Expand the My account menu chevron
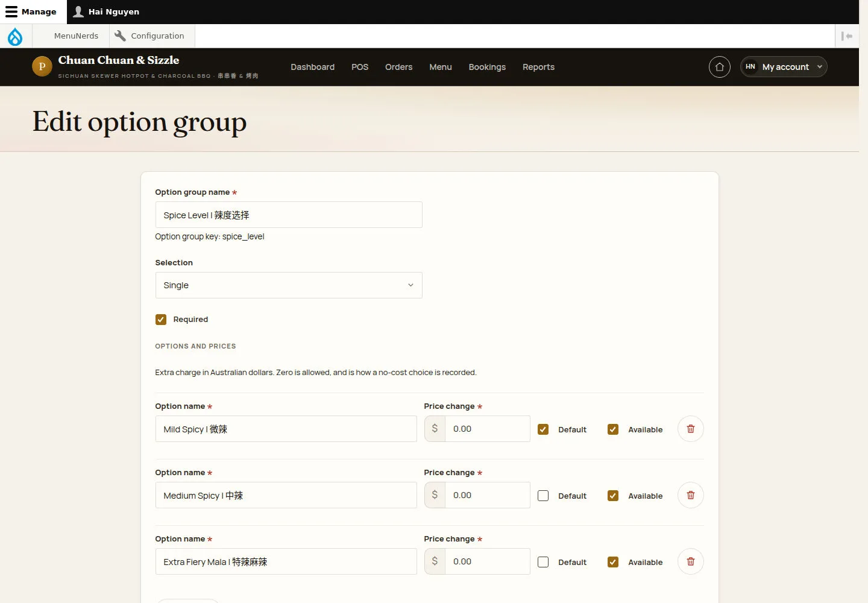 point(820,67)
